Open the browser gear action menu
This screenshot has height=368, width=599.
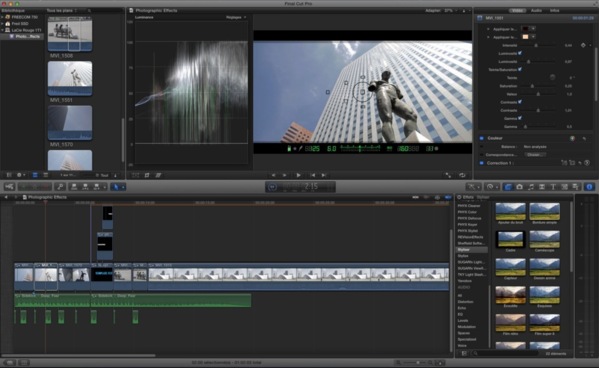pyautogui.click(x=21, y=175)
